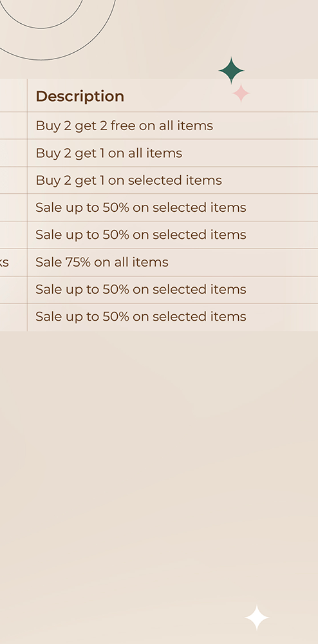Click 'Buy 2 get 1 on selected items'
This screenshot has height=644, width=318.
[x=129, y=180]
